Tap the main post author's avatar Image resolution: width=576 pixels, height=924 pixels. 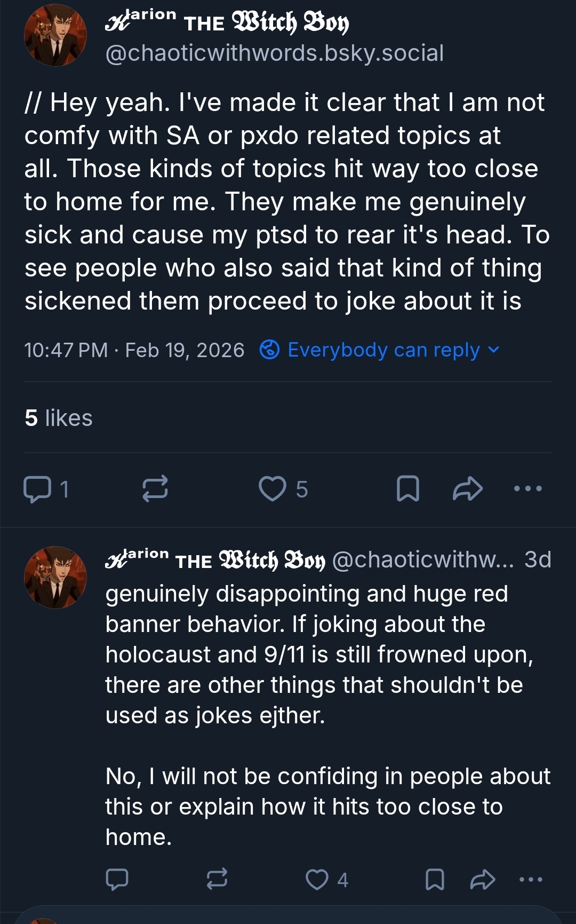tap(55, 35)
